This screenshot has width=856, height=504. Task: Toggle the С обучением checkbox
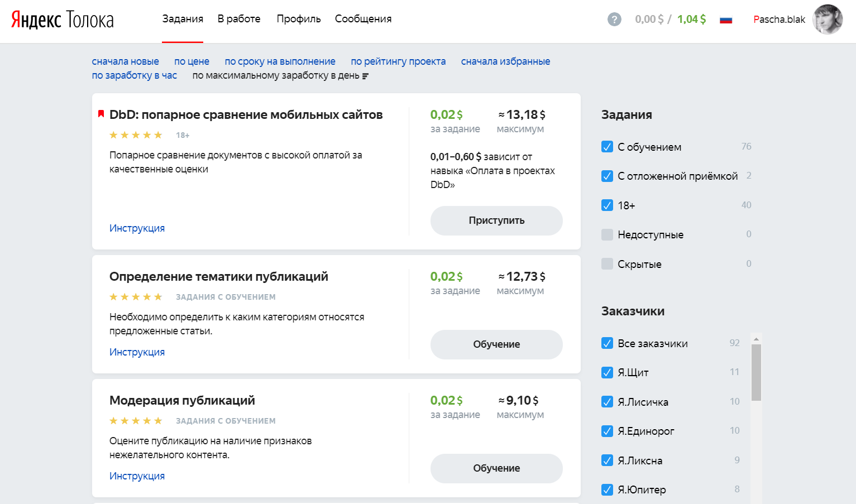click(x=608, y=147)
